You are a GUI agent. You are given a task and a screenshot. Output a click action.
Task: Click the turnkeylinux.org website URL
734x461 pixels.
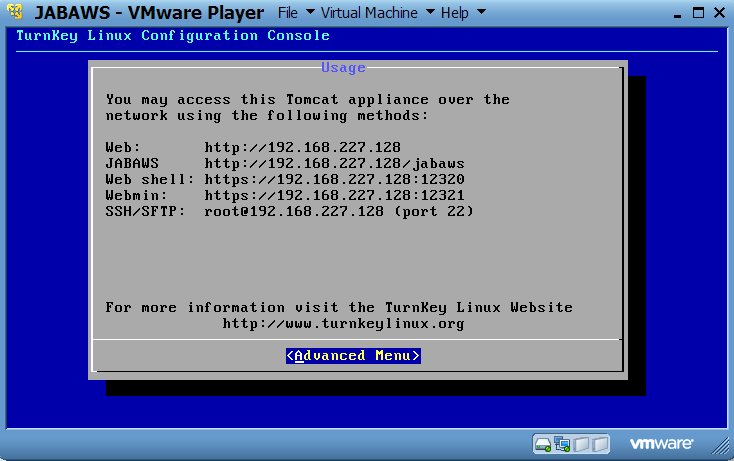pyautogui.click(x=343, y=324)
